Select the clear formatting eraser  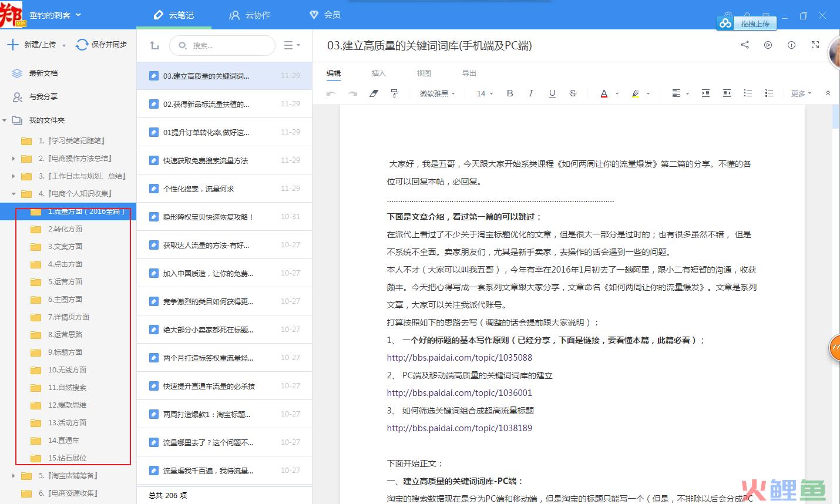coord(374,93)
